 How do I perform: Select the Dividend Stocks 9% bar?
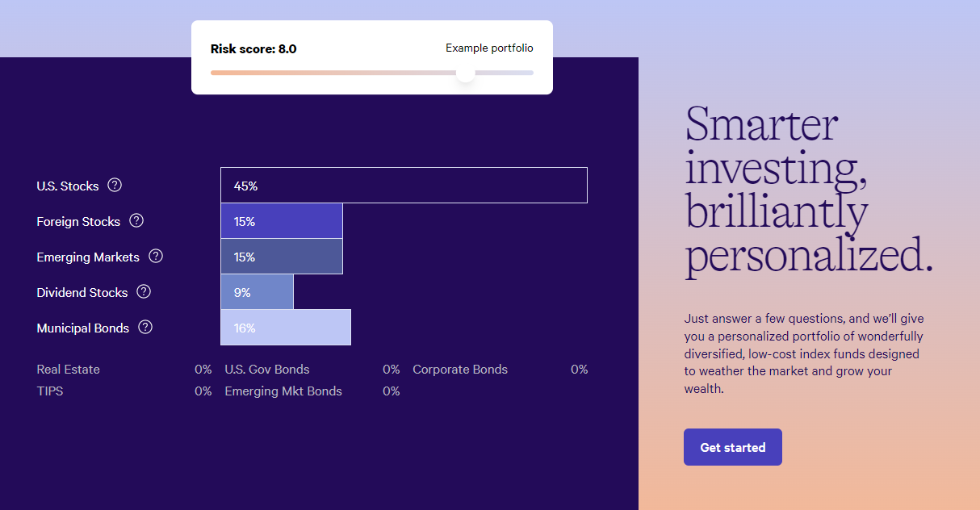(257, 292)
